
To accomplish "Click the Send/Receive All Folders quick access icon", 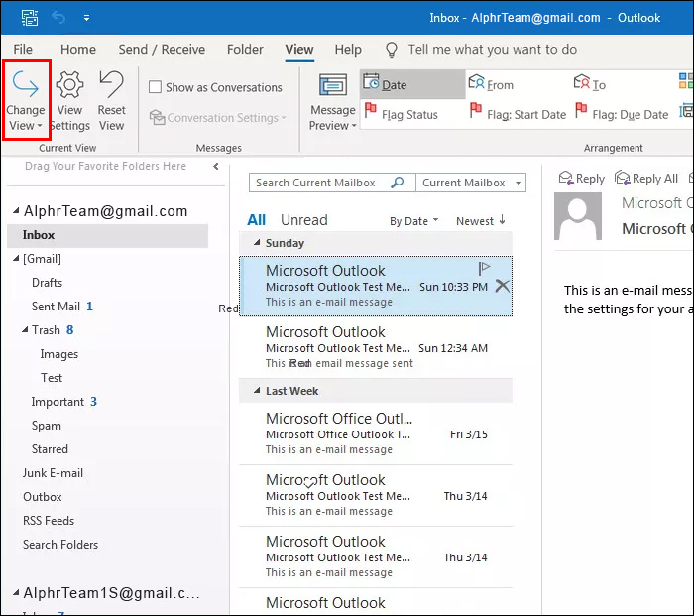I will (x=30, y=18).
